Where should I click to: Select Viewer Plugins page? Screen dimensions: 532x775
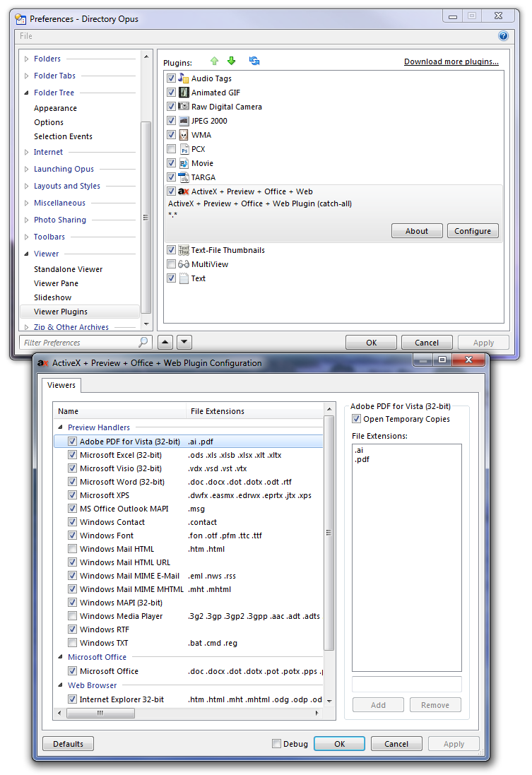pyautogui.click(x=80, y=312)
